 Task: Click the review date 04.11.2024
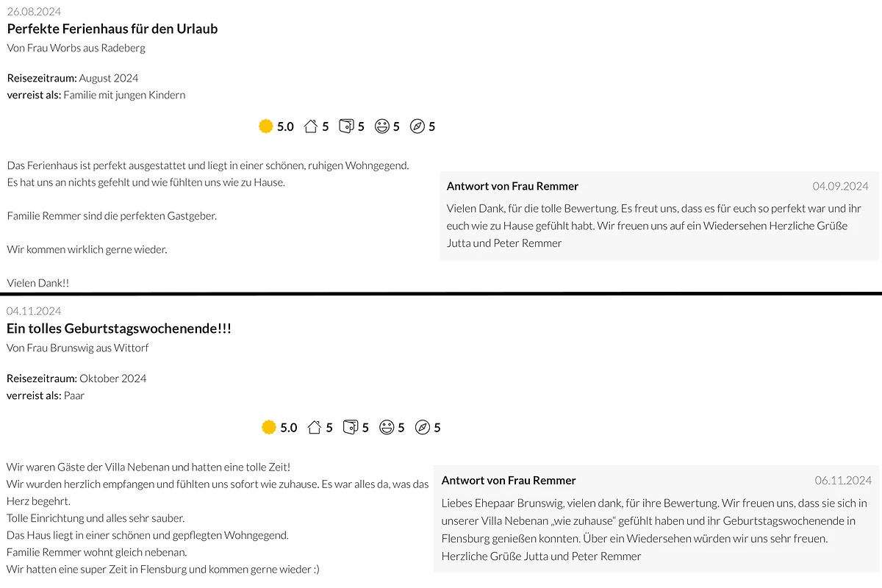tap(34, 311)
